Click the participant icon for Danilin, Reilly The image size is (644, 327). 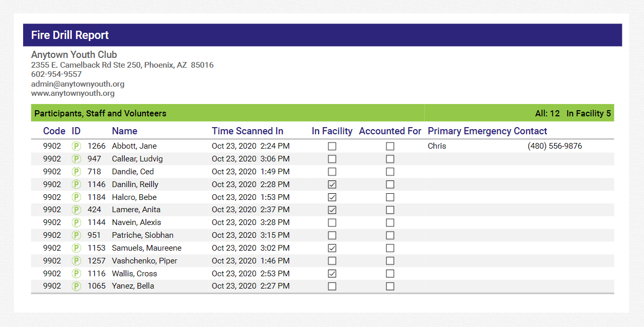76,185
